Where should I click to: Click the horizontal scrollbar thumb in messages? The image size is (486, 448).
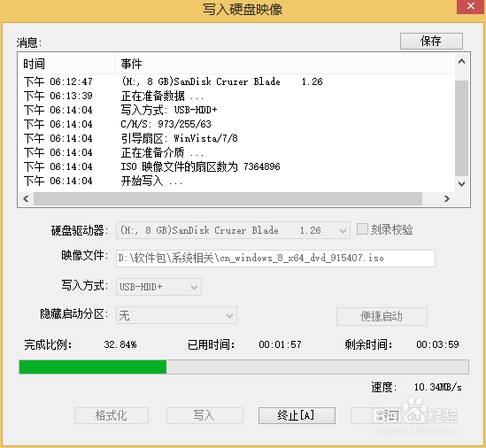click(x=228, y=198)
